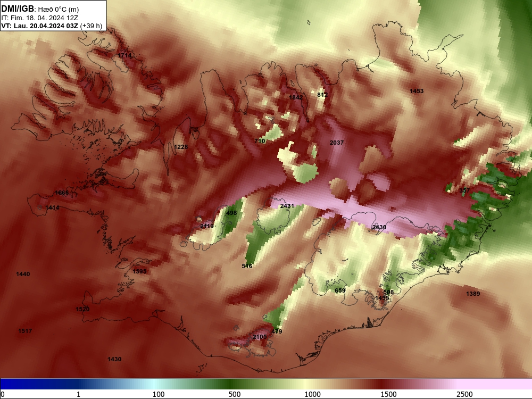Click the map value 2431

pyautogui.click(x=287, y=206)
